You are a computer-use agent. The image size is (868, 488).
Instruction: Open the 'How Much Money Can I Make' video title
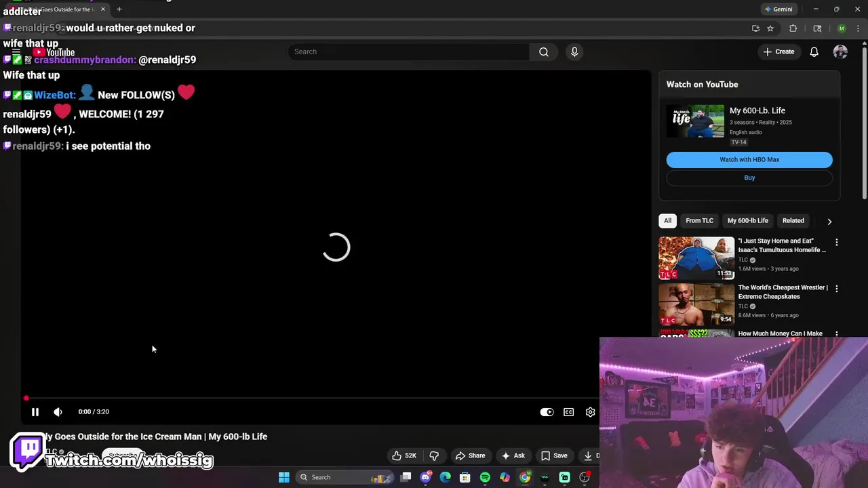pyautogui.click(x=780, y=333)
